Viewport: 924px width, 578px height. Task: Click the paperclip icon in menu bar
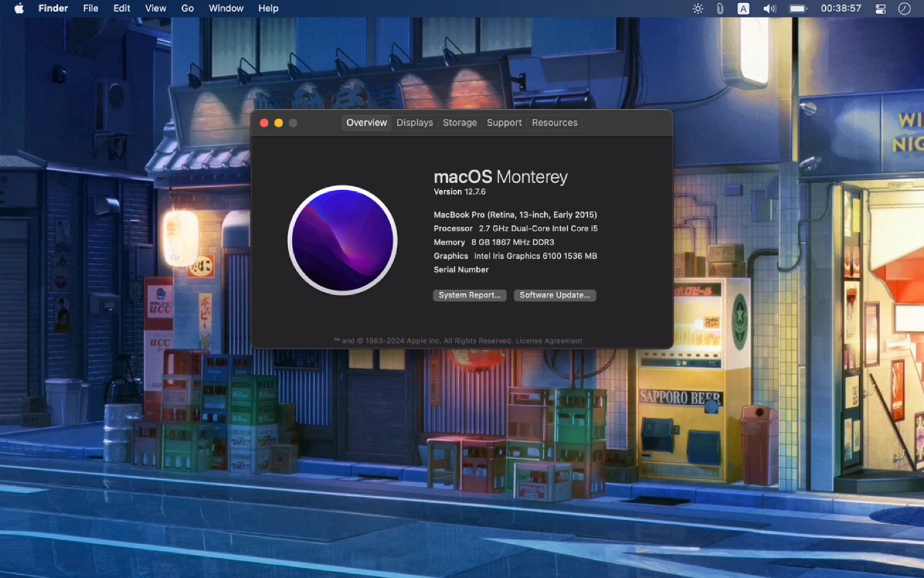720,8
